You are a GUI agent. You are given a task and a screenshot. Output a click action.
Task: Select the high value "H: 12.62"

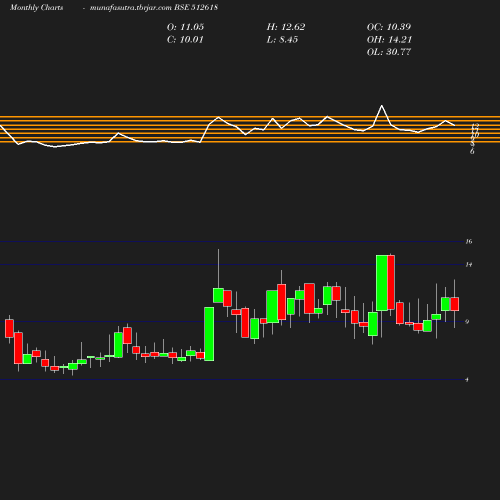pyautogui.click(x=286, y=27)
